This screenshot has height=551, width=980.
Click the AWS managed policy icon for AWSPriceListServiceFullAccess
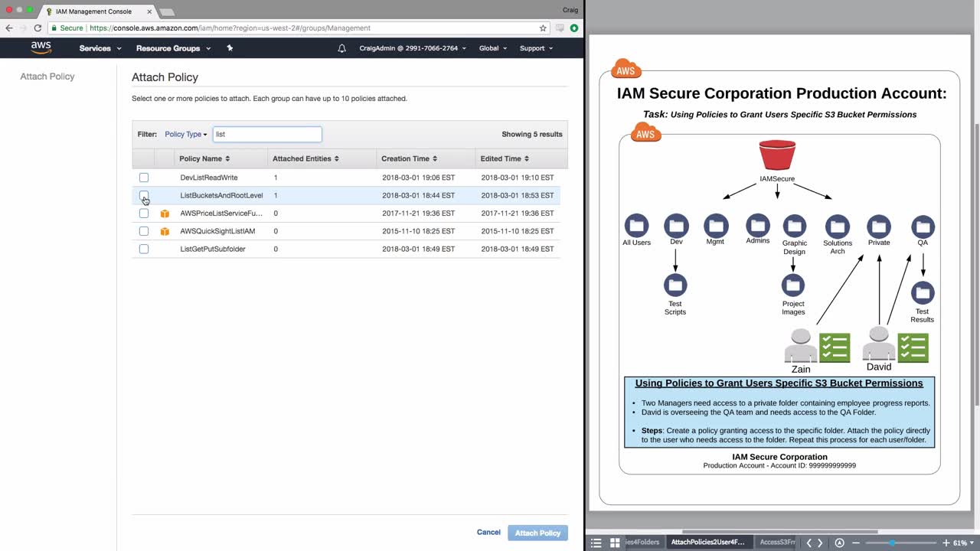pyautogui.click(x=165, y=214)
